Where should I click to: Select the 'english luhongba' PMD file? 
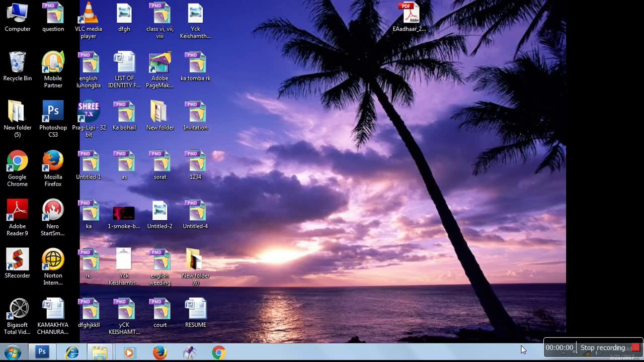[x=89, y=70]
